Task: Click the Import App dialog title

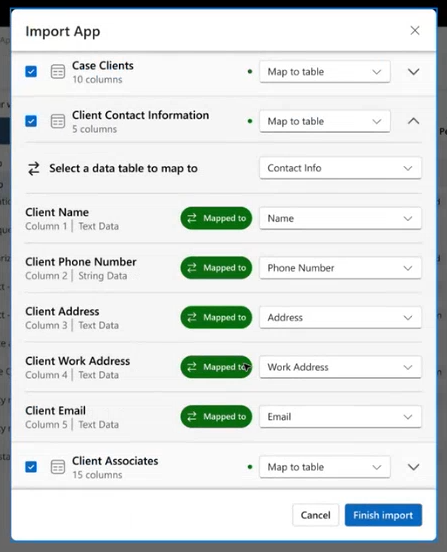Action: point(63,31)
